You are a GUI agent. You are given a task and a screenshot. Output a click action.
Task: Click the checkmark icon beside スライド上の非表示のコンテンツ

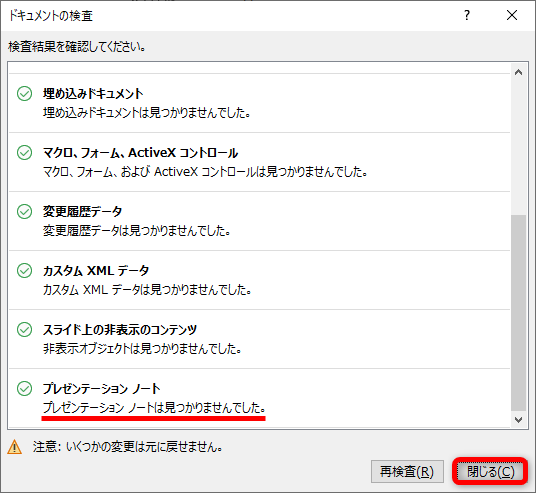(25, 330)
